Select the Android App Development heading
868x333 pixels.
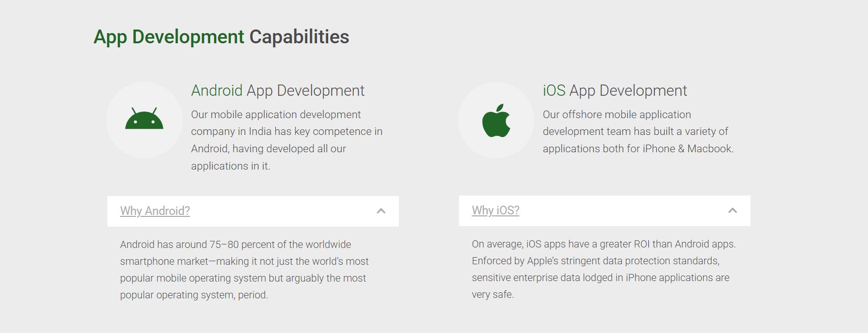pos(277,91)
